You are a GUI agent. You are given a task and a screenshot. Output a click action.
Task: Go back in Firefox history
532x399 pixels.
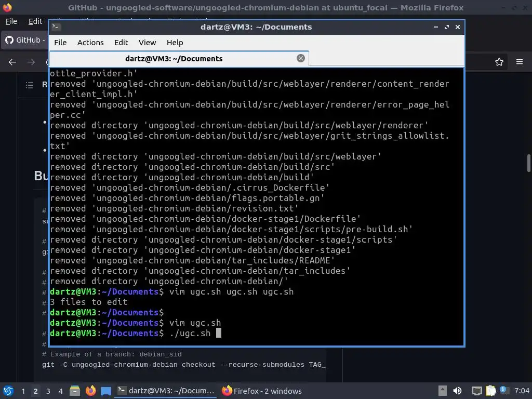click(x=12, y=62)
